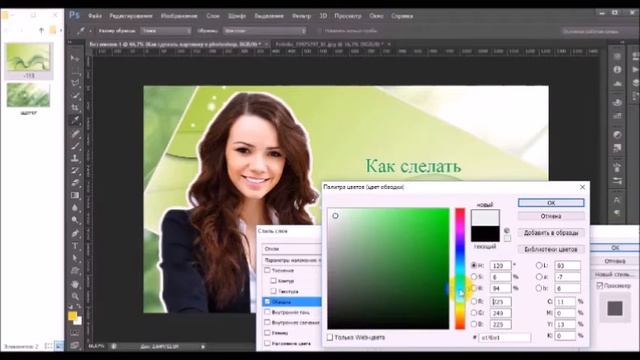Screen dimensions: 640x360
Task: Open the Info panel icon in right dock
Action: point(617,69)
